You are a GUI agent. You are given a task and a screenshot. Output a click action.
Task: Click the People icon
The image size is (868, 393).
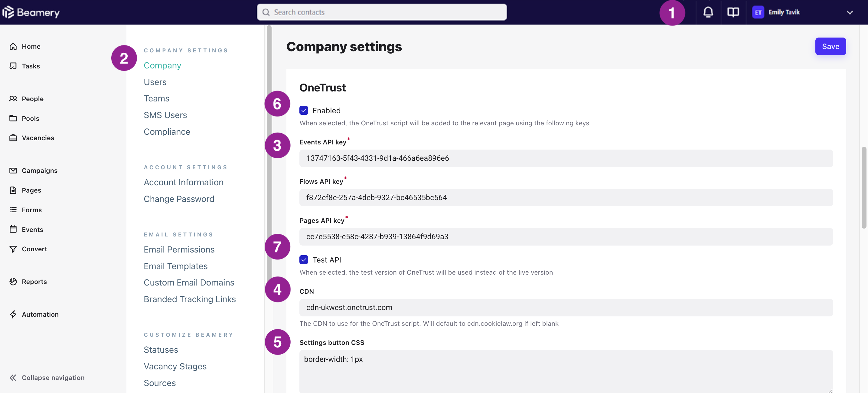[x=13, y=98]
